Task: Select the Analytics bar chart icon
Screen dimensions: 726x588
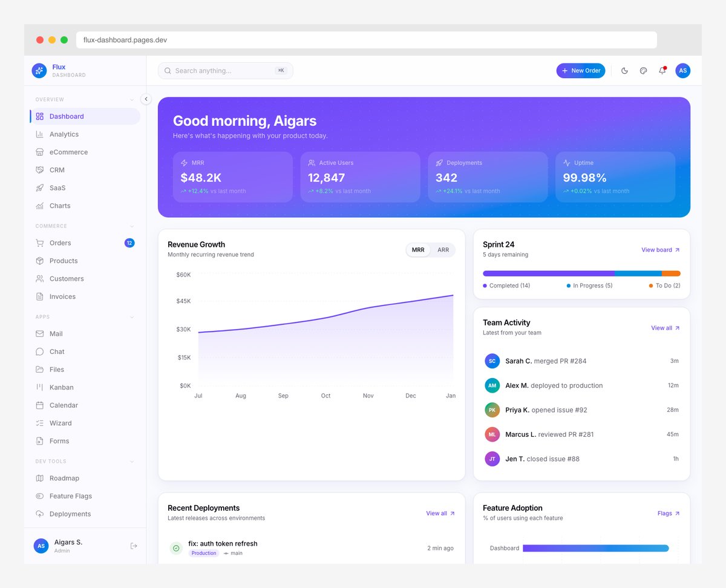Action: point(39,134)
